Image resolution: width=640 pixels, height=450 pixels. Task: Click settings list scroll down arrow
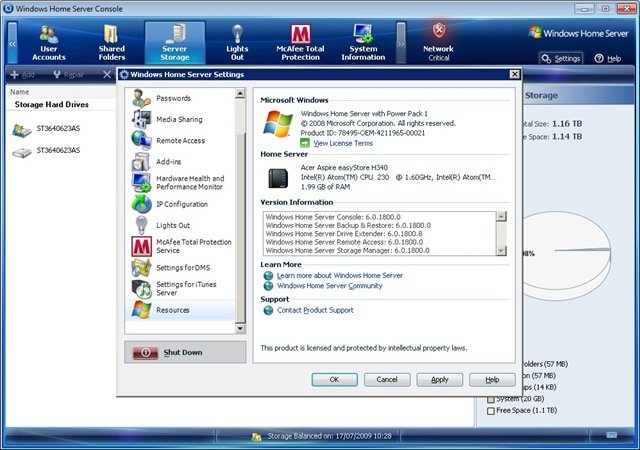pyautogui.click(x=240, y=328)
